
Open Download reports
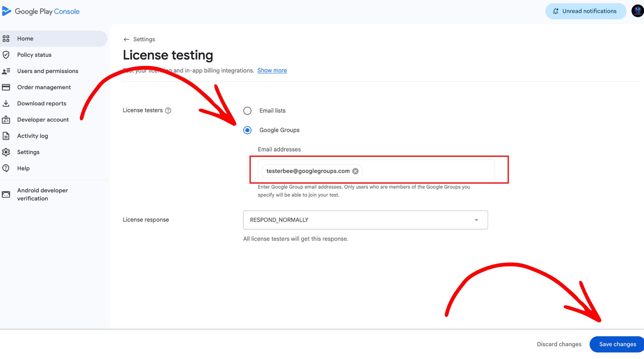[x=53, y=103]
